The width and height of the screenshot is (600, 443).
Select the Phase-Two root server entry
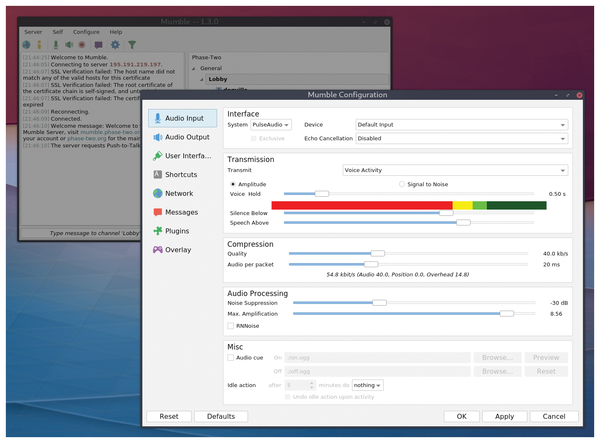click(x=207, y=57)
